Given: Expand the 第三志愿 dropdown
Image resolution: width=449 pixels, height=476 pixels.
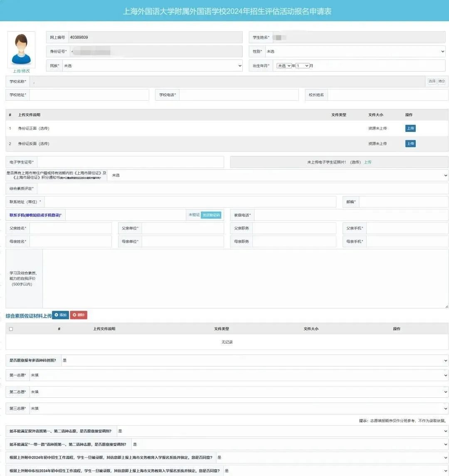Looking at the screenshot, I should (239, 408).
